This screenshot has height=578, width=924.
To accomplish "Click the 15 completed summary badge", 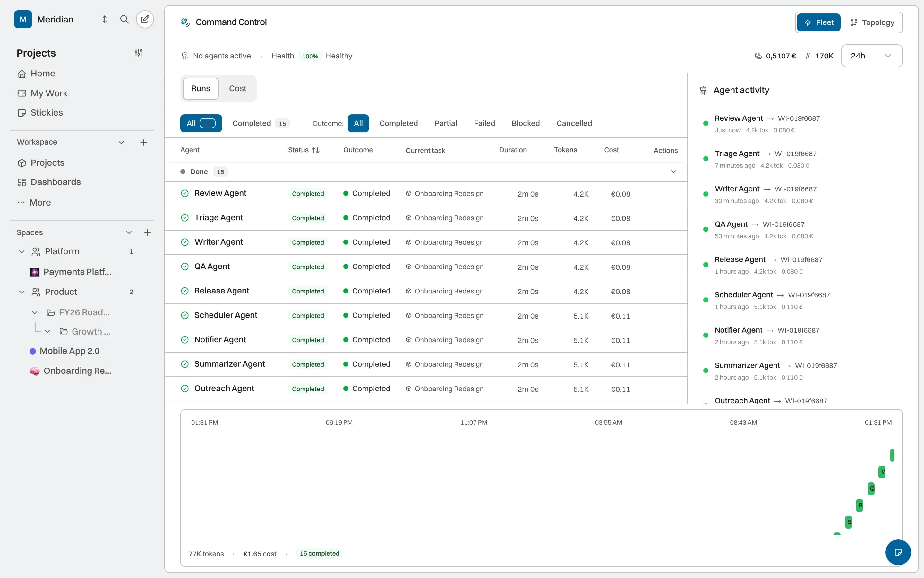I will [x=319, y=554].
